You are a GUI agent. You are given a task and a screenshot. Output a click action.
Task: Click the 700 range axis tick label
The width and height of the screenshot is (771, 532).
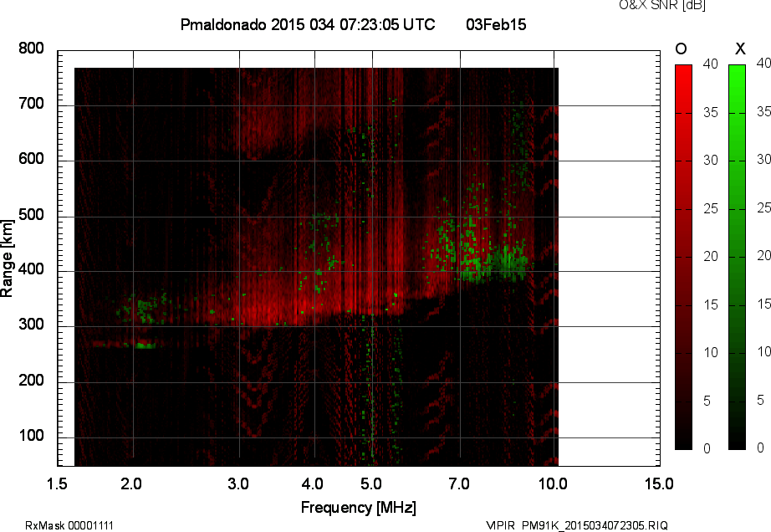point(31,104)
